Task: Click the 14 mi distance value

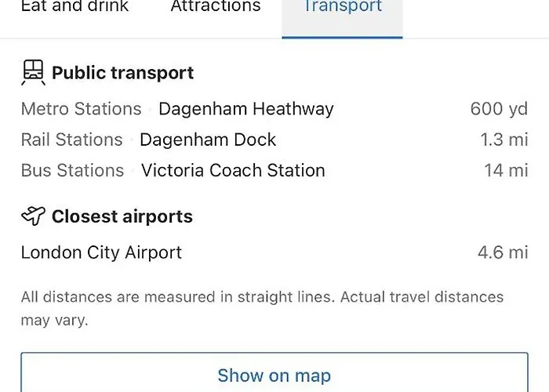Action: point(506,170)
